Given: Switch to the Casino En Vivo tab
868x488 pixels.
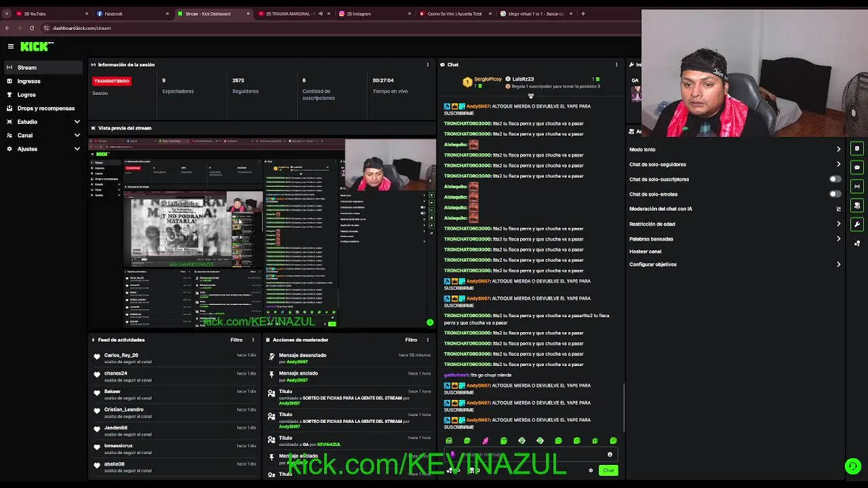Looking at the screenshot, I should (x=455, y=14).
